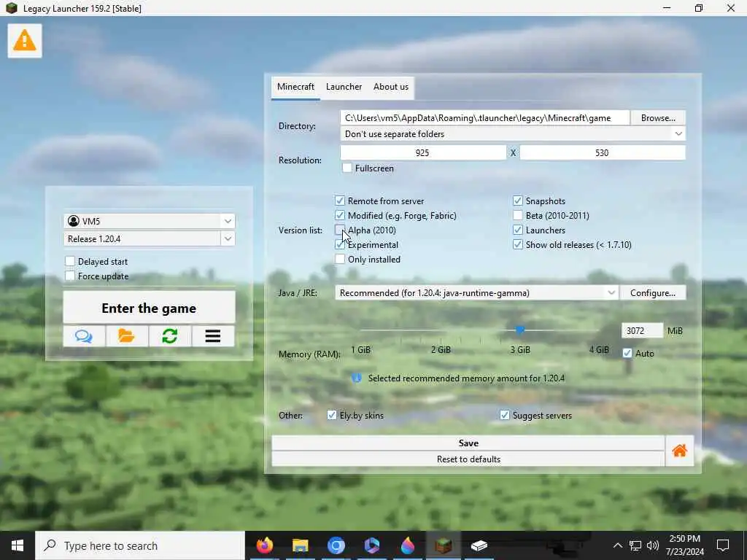Open the About us tab
Screen dimensions: 747x560
pos(391,87)
